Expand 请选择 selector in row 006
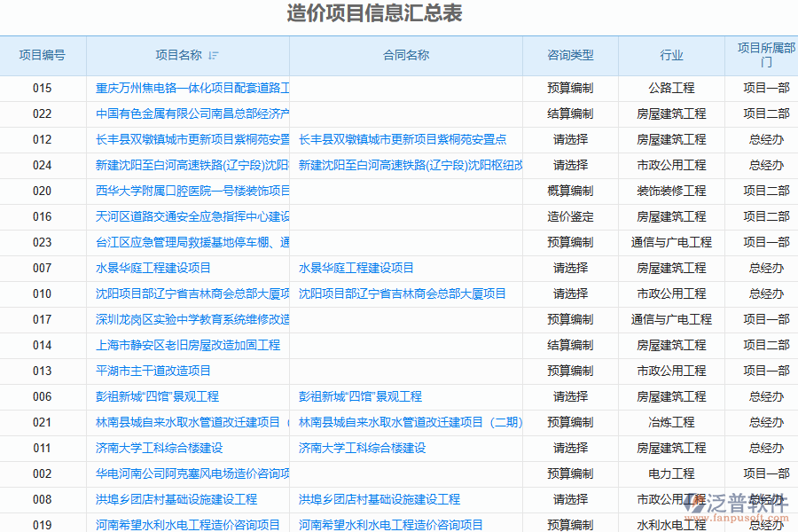The width and height of the screenshot is (798, 532). (570, 396)
